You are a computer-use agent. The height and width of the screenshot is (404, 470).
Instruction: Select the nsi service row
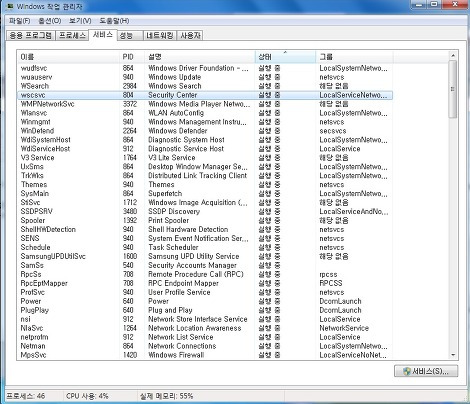pos(205,319)
